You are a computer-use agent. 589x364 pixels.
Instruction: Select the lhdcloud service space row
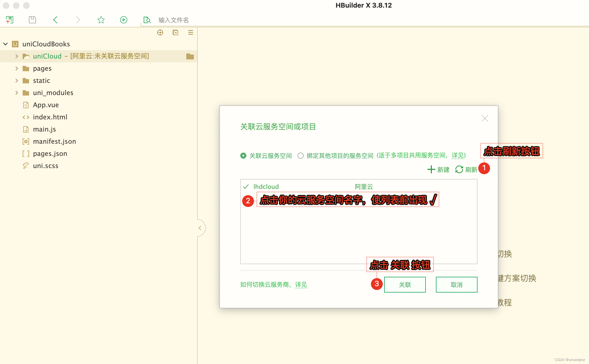click(x=359, y=187)
